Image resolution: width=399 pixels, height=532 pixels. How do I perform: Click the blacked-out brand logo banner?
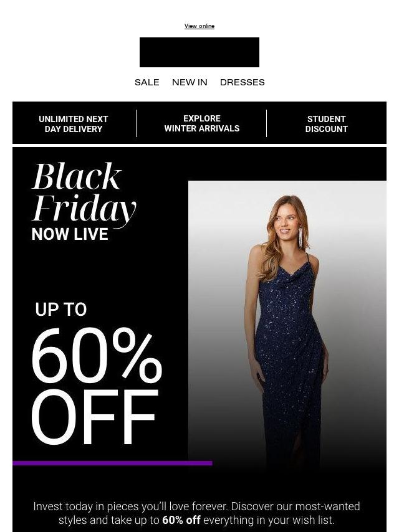pyautogui.click(x=199, y=52)
